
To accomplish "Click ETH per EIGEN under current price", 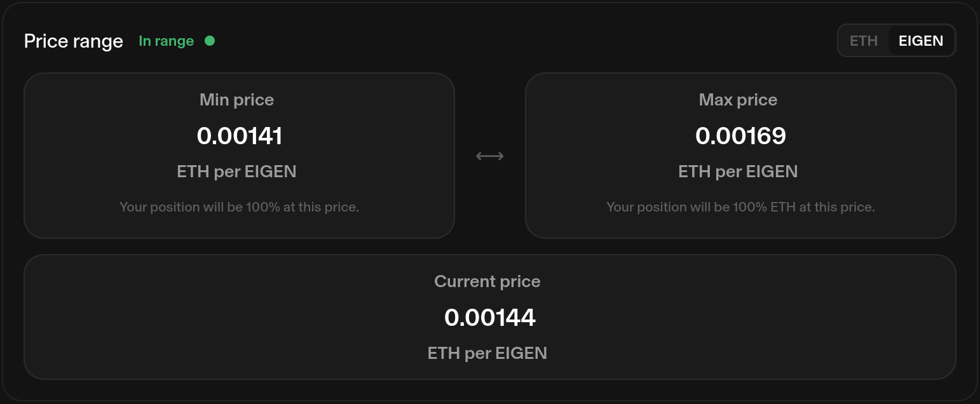I will point(487,353).
